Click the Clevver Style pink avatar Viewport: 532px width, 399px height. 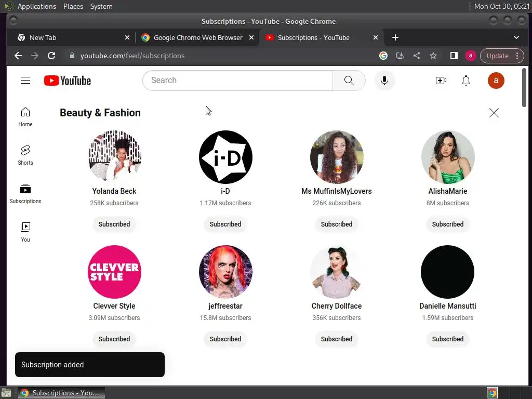115,272
